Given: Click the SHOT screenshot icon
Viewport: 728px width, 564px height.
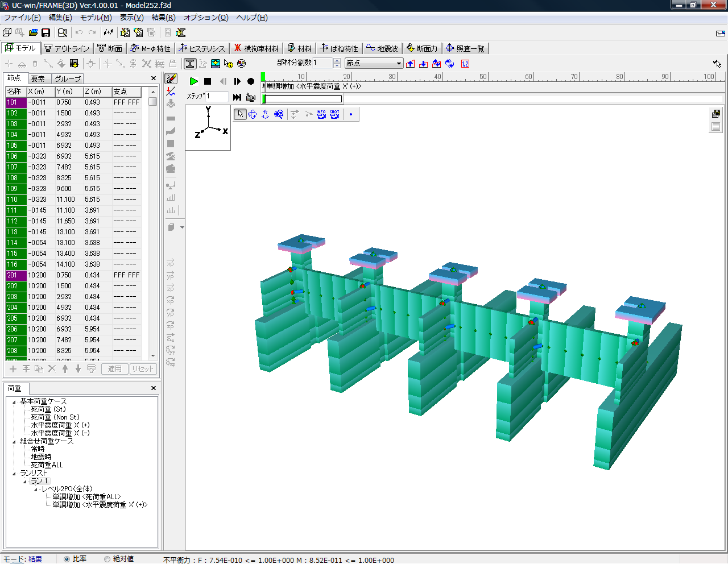Looking at the screenshot, I should (x=334, y=114).
